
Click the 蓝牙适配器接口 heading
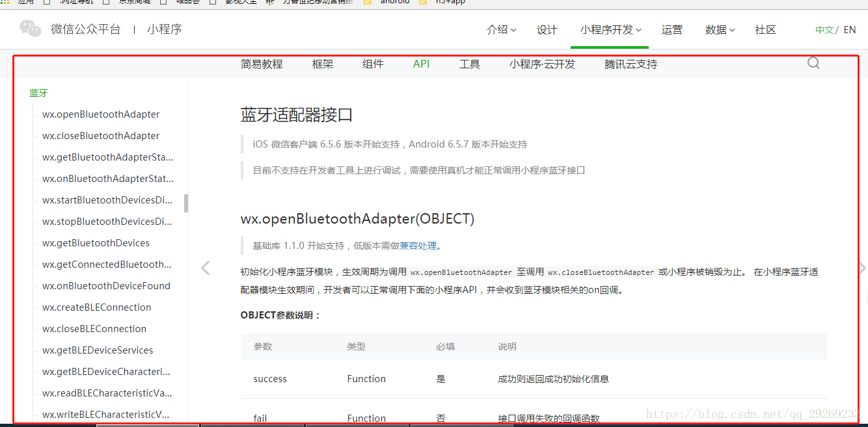pyautogui.click(x=297, y=115)
